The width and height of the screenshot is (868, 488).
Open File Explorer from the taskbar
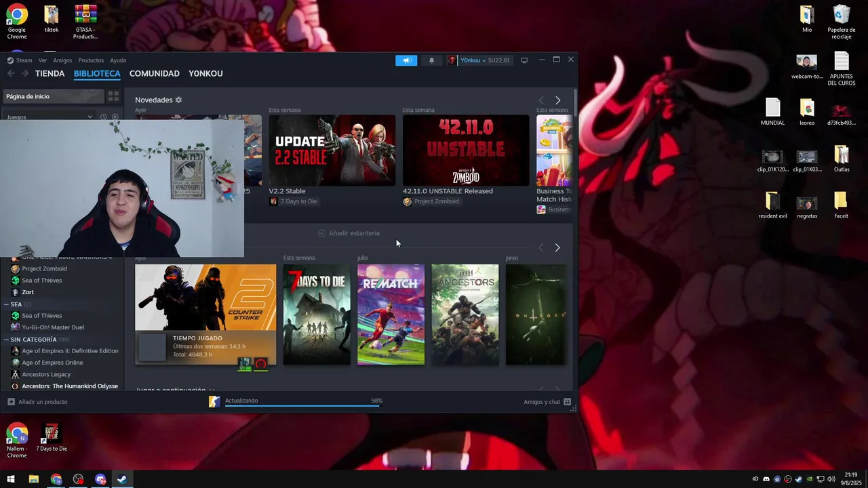click(33, 479)
